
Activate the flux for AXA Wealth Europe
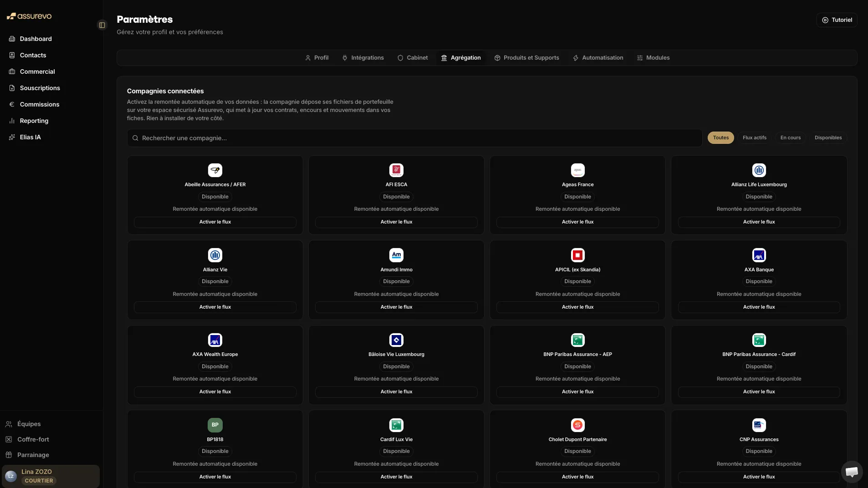pos(215,392)
